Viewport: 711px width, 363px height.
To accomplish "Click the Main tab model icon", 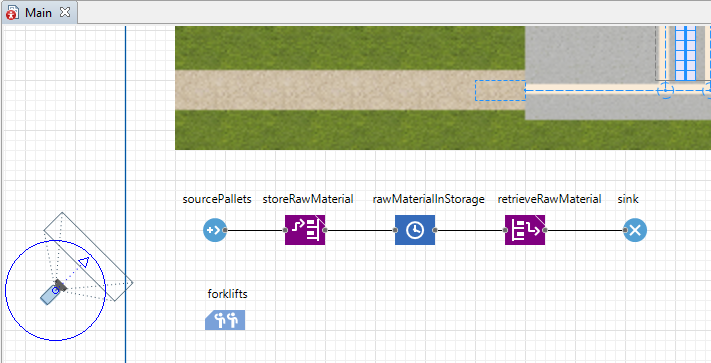I will [12, 12].
